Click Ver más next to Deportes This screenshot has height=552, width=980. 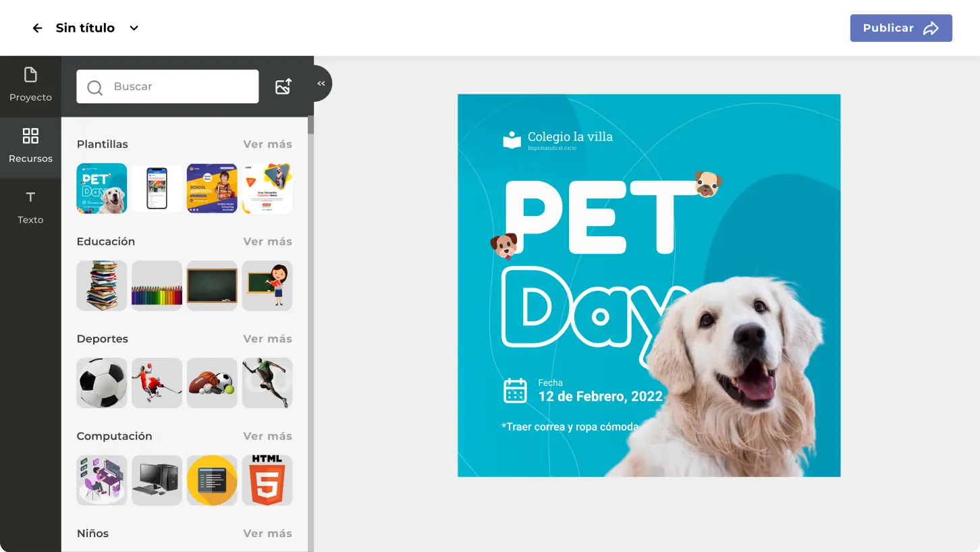tap(267, 339)
